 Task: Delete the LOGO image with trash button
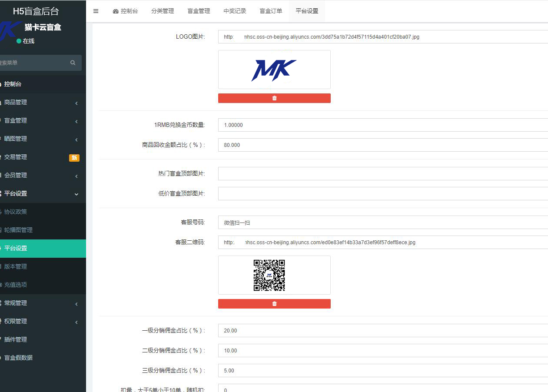pos(274,98)
